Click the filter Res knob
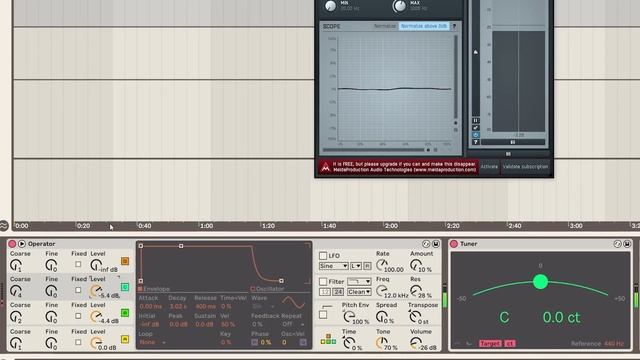The image size is (640, 360). [416, 291]
